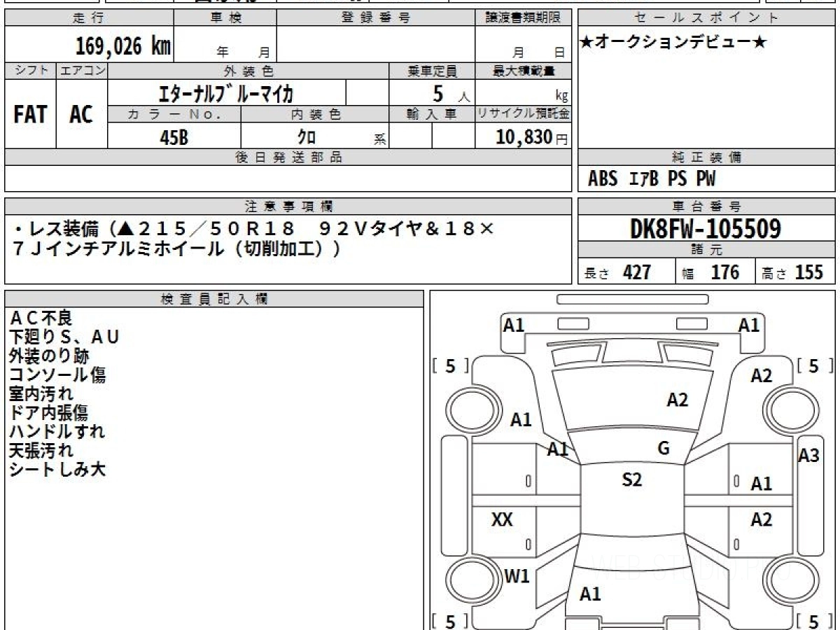This screenshot has width=840, height=630.
Task: Select inspector note 外装のり跡
Action: coord(49,356)
